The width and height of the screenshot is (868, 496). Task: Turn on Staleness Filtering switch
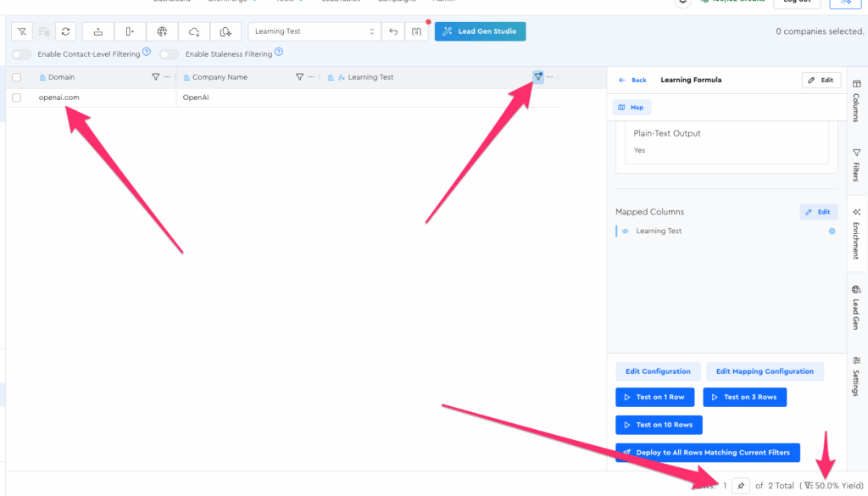(x=170, y=54)
